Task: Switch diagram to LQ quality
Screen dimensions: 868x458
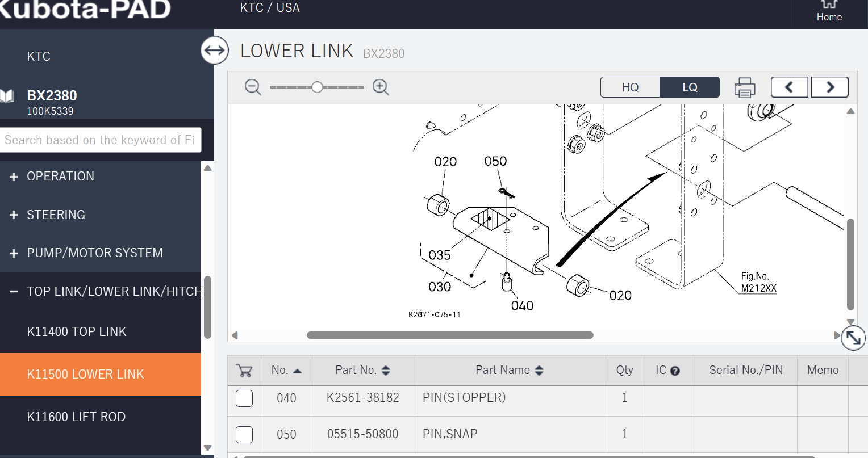Action: click(x=690, y=87)
